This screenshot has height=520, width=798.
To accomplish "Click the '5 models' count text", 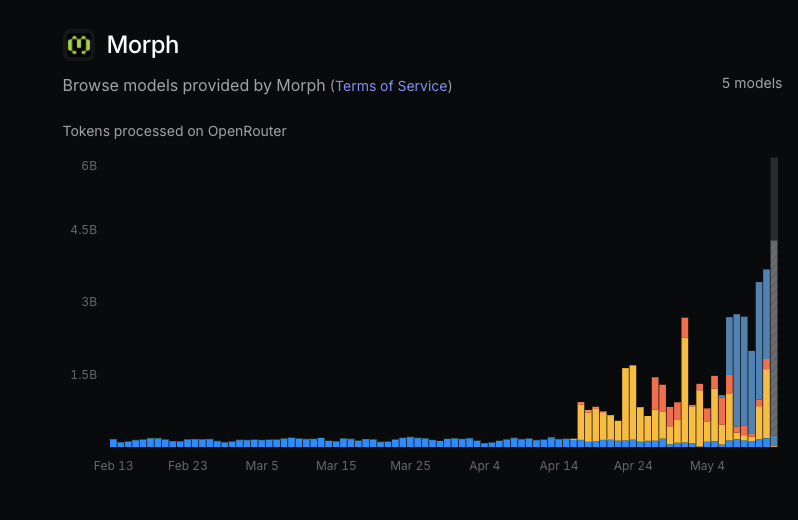I will [752, 83].
